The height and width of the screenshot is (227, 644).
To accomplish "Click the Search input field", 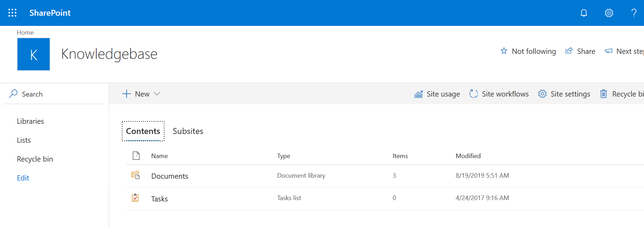I will pyautogui.click(x=54, y=94).
